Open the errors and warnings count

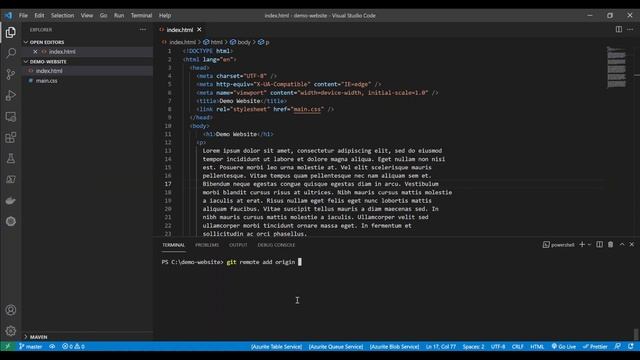coord(73,347)
